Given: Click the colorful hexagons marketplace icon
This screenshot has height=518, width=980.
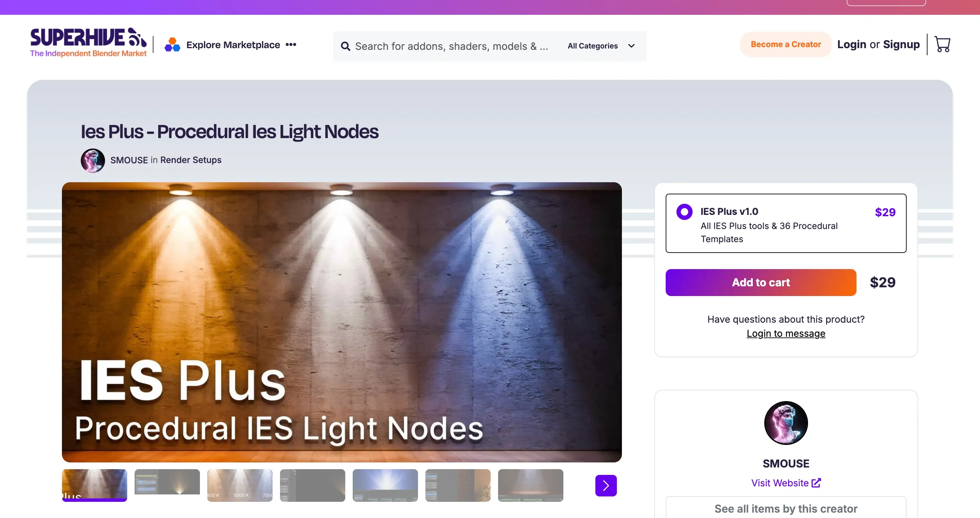Looking at the screenshot, I should (172, 45).
